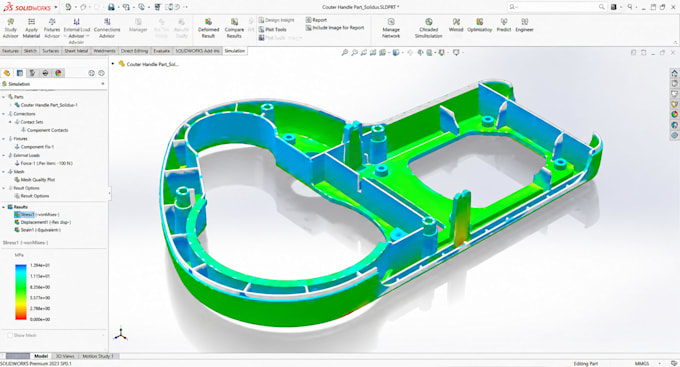Select Mesh Quality Plot item
Image resolution: width=680 pixels, height=367 pixels.
click(35, 180)
